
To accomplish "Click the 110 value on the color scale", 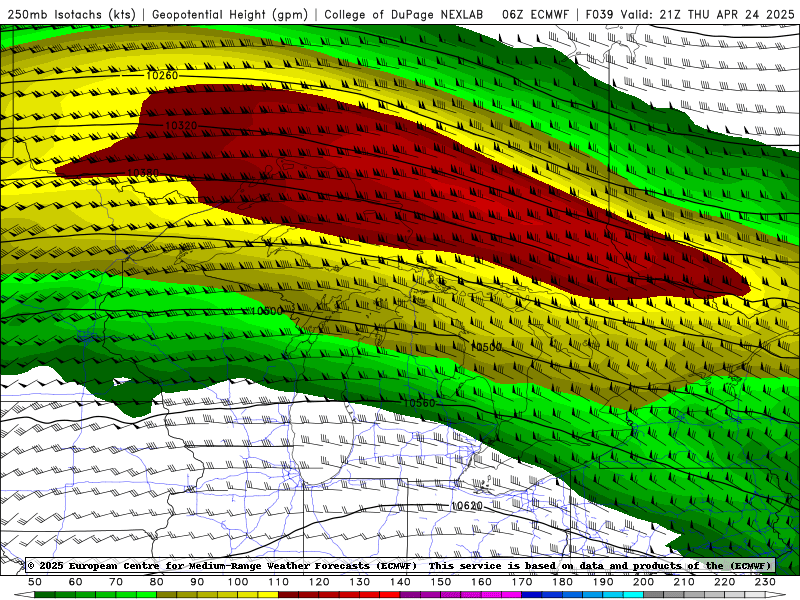I will pyautogui.click(x=278, y=582).
